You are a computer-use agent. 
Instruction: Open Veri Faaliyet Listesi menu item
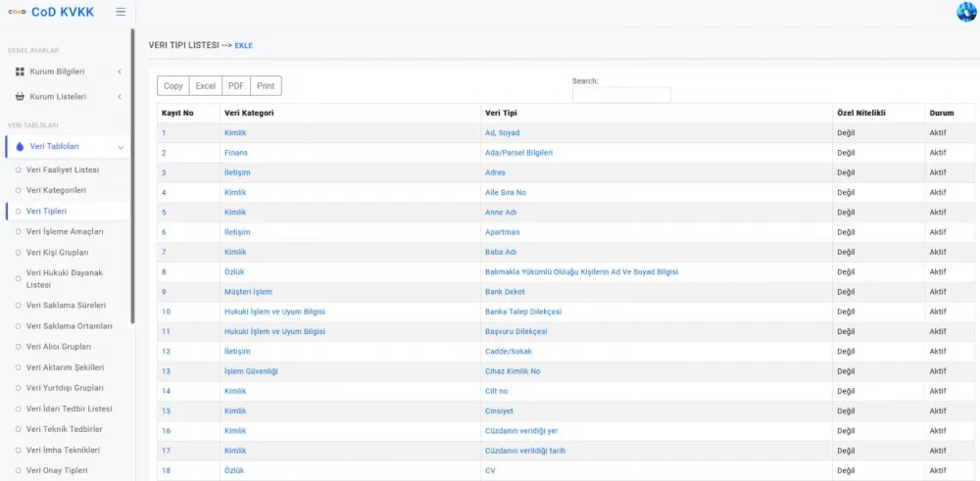click(x=63, y=169)
